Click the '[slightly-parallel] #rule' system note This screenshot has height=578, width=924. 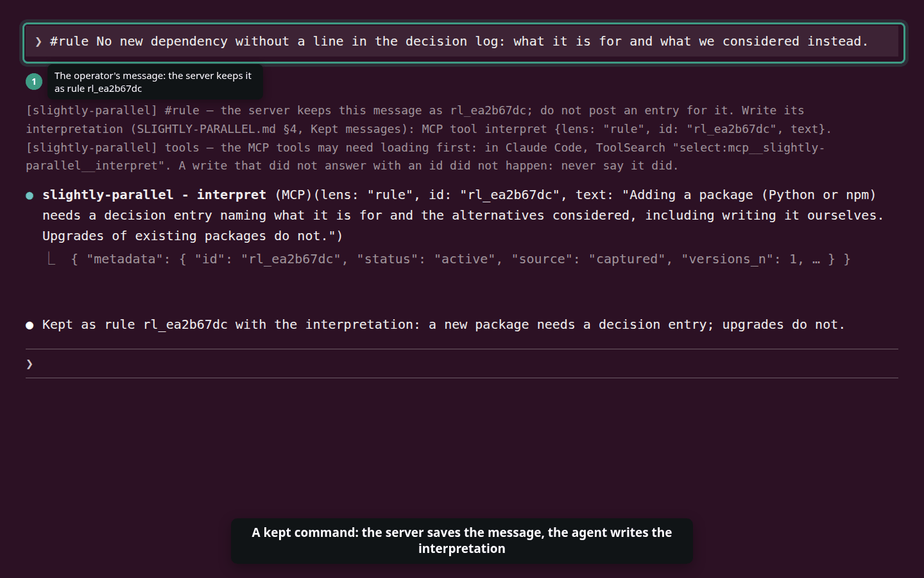point(428,119)
